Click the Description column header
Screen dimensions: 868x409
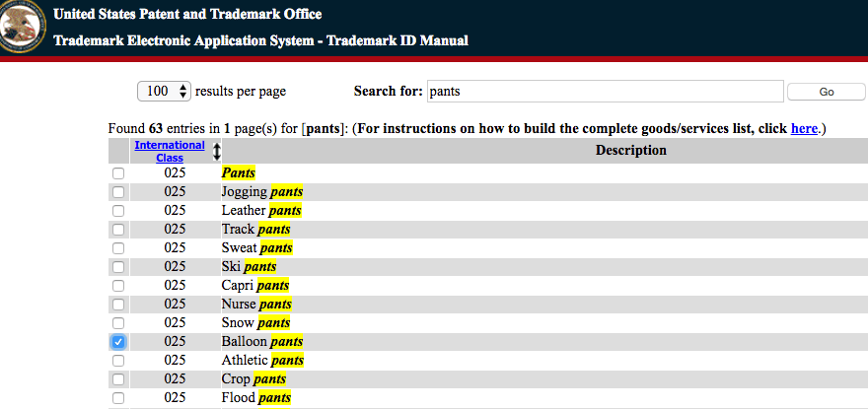coord(630,151)
